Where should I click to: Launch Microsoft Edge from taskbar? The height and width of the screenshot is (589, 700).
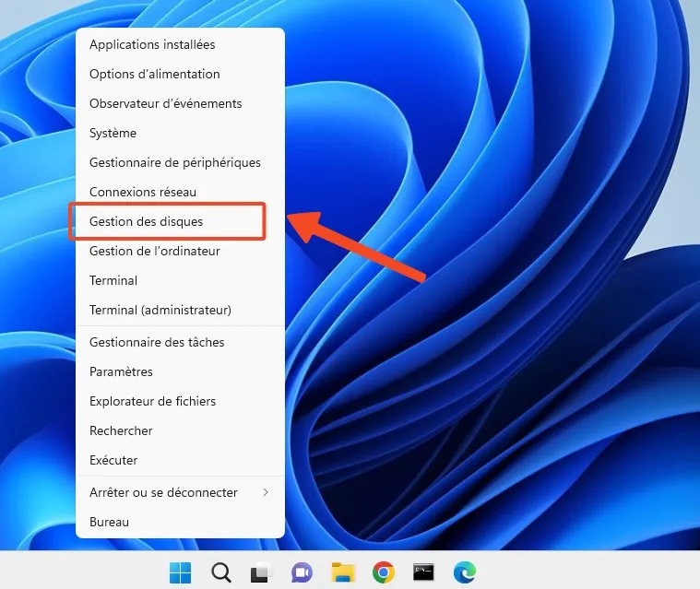[x=464, y=572]
